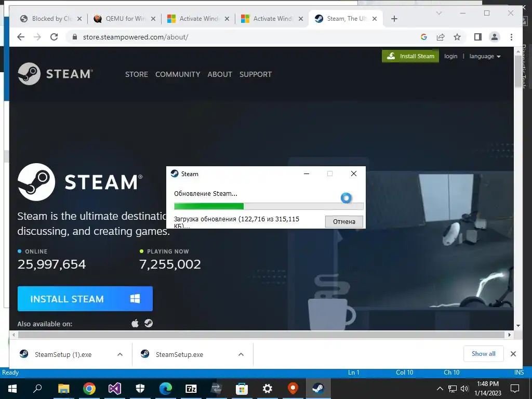Close the Steam tab

pyautogui.click(x=375, y=19)
